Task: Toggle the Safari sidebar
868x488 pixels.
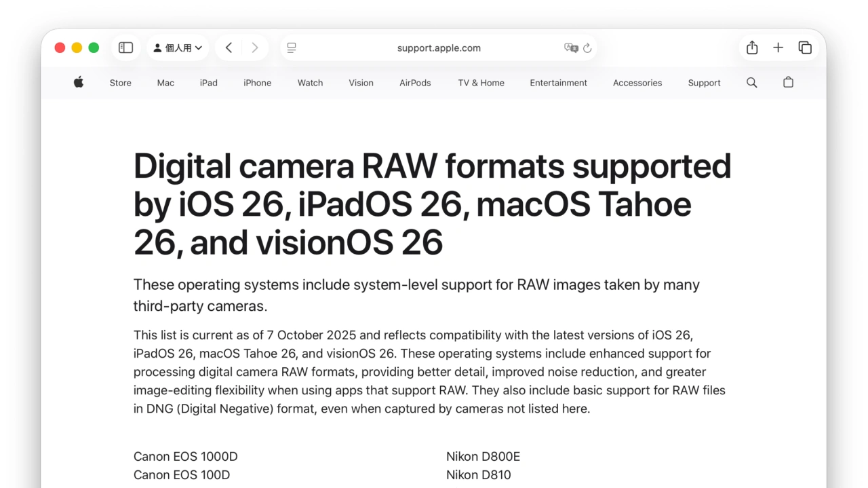Action: tap(125, 48)
